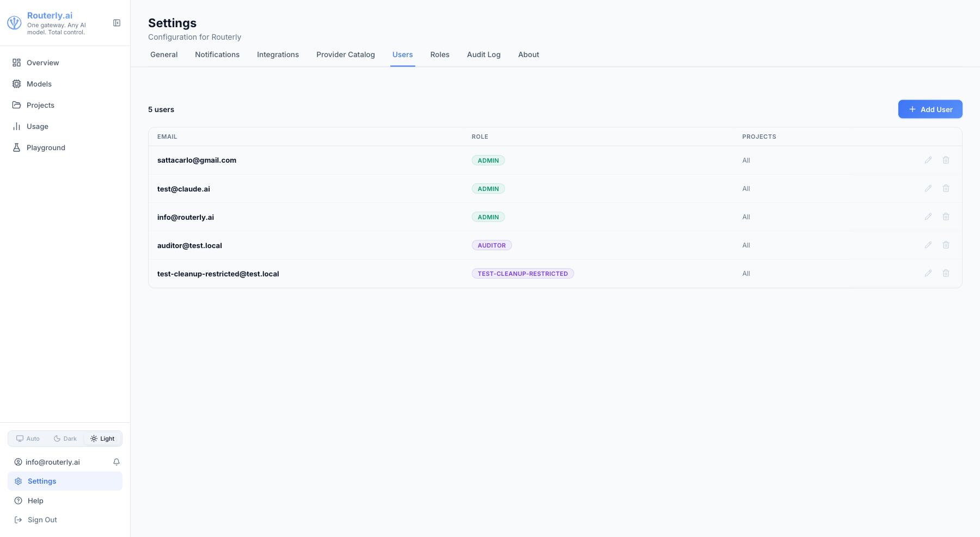Edit user info@routerly.ai row pencil icon

(x=928, y=217)
